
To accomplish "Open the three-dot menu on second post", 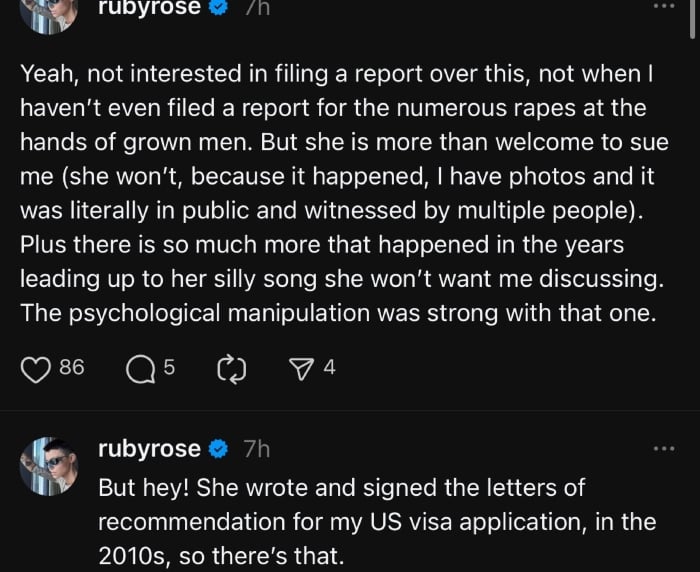I will pos(664,449).
